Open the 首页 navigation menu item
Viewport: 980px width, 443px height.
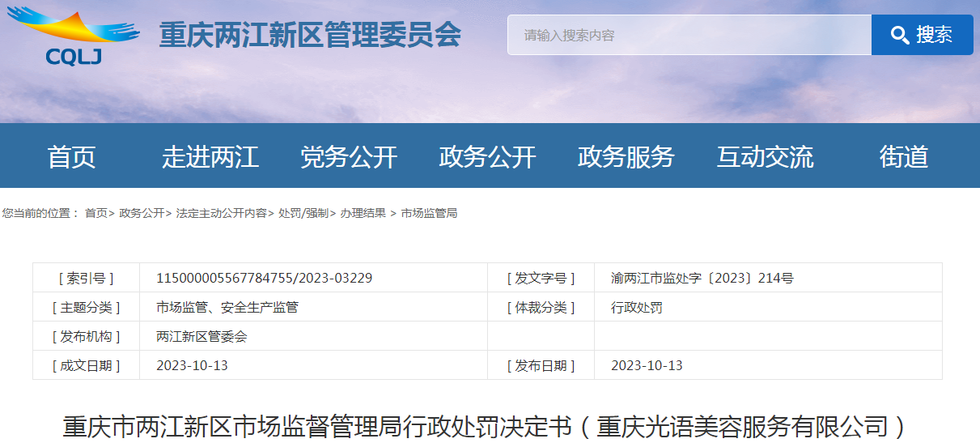click(x=71, y=156)
